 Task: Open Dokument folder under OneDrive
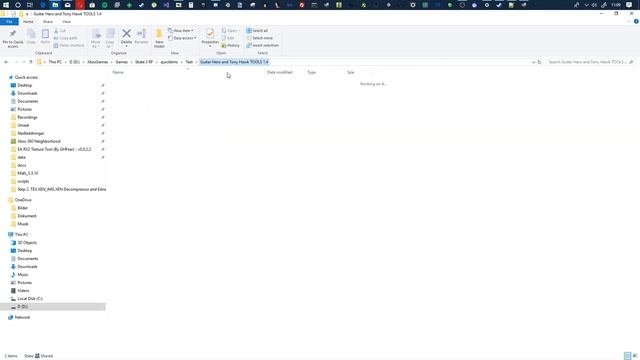click(x=27, y=216)
